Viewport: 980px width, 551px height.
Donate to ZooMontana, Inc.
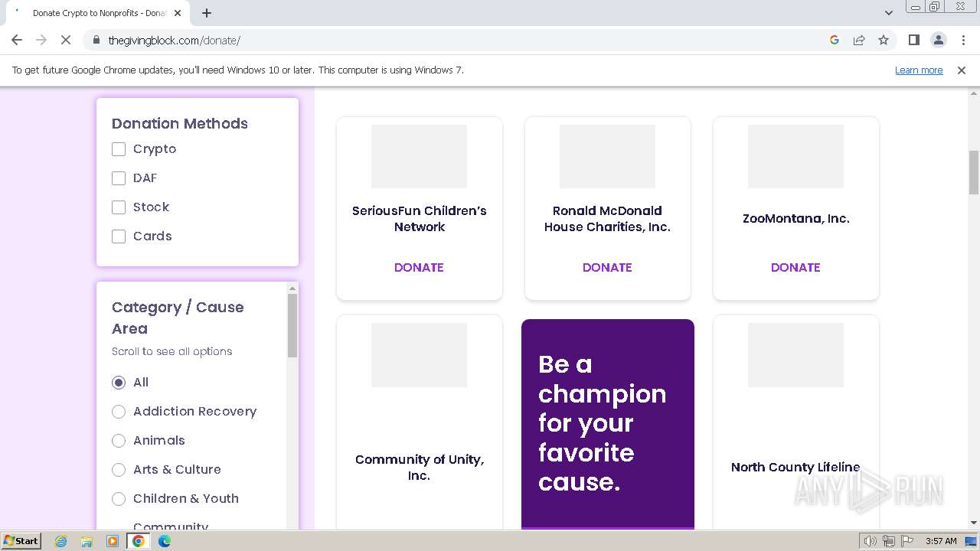pos(795,267)
